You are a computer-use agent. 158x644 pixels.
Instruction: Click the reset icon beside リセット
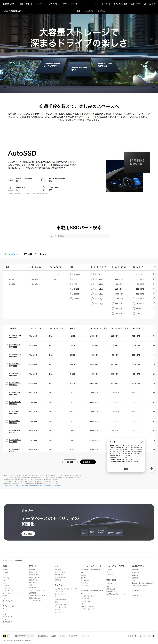pos(36,254)
